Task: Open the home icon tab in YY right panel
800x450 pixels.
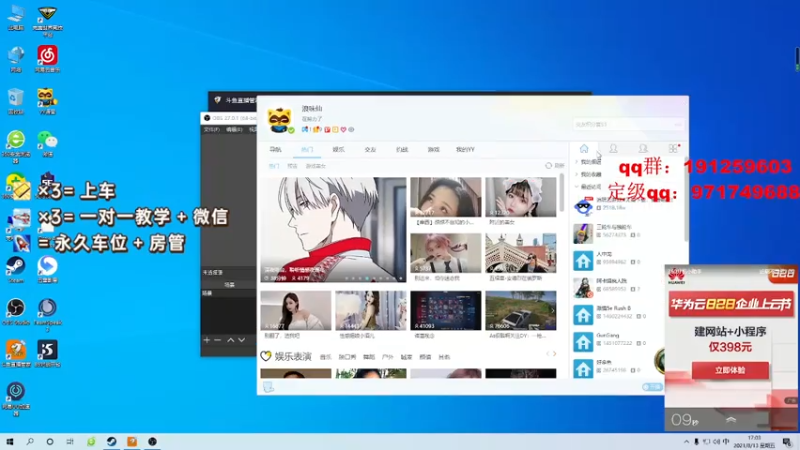Action: (x=584, y=148)
